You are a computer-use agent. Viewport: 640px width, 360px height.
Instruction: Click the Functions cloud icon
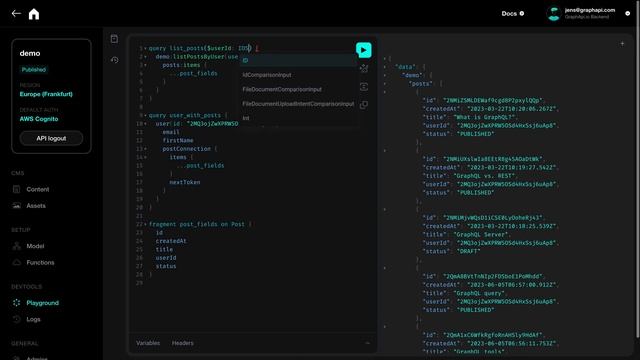click(x=16, y=262)
